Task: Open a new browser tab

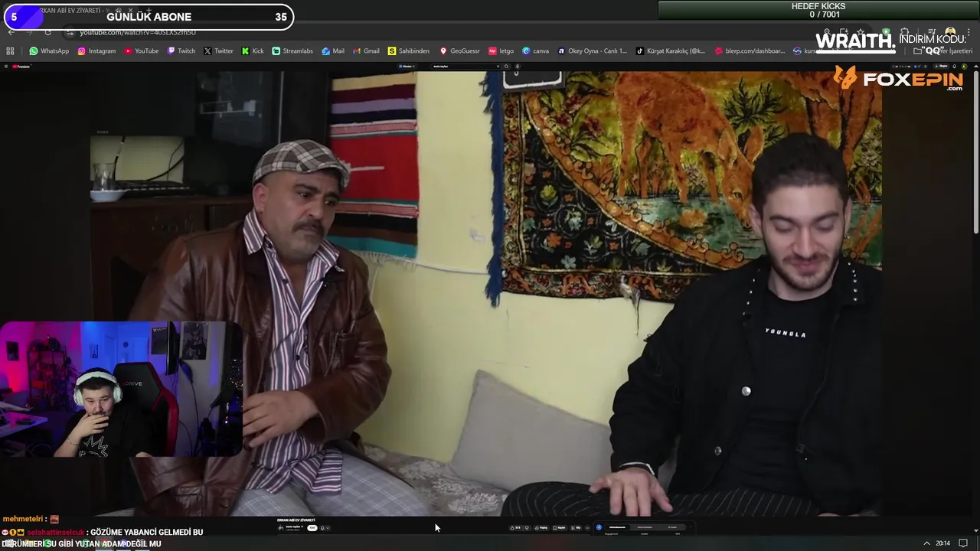Action: [149, 11]
